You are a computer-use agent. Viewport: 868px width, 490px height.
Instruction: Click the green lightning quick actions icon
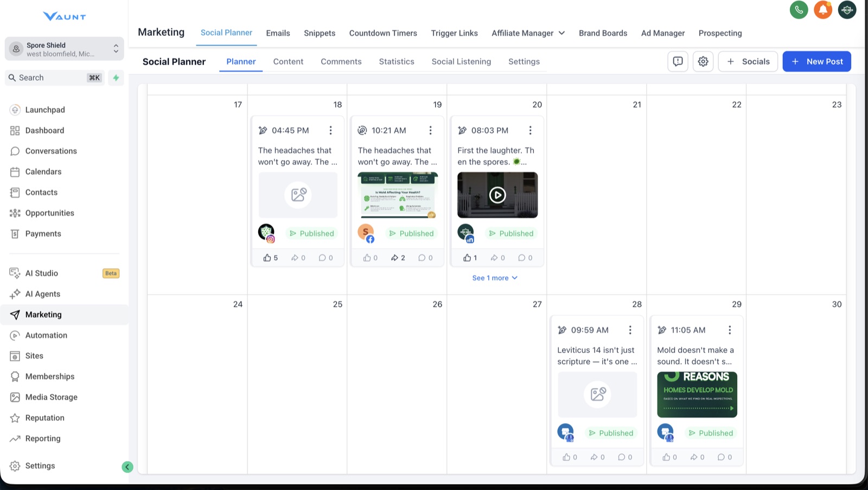pos(116,78)
